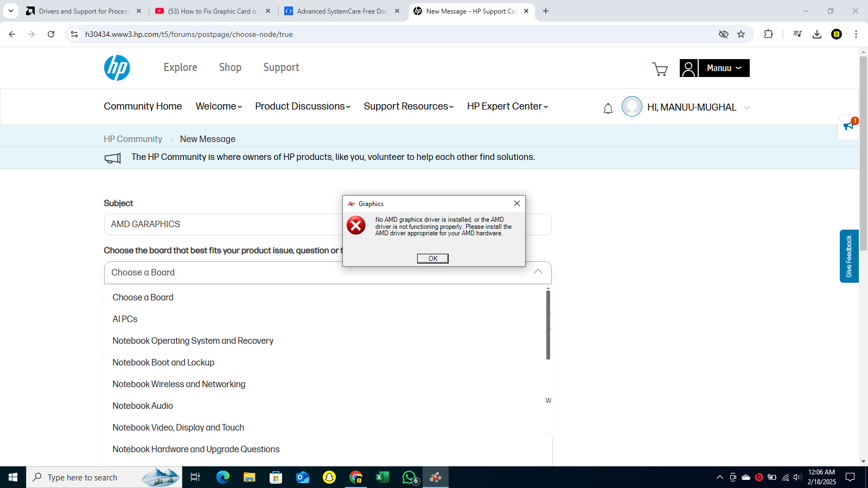868x488 pixels.
Task: Click OK in the Graphics error dialog
Action: click(433, 259)
